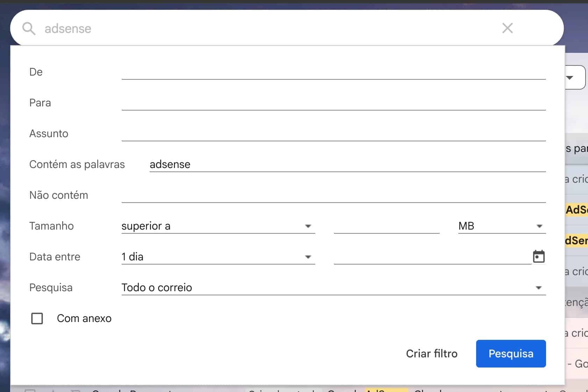This screenshot has height=392, width=588.
Task: Click the 'Não contém' input field
Action: [333, 195]
